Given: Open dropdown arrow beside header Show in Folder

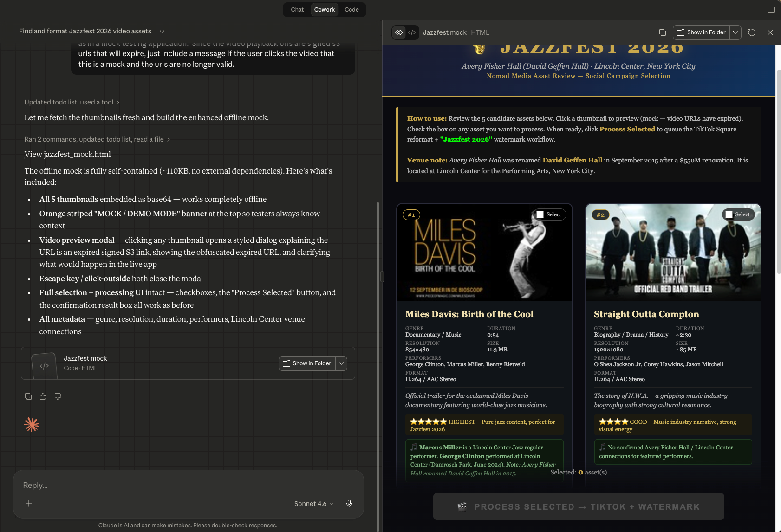Looking at the screenshot, I should (735, 32).
